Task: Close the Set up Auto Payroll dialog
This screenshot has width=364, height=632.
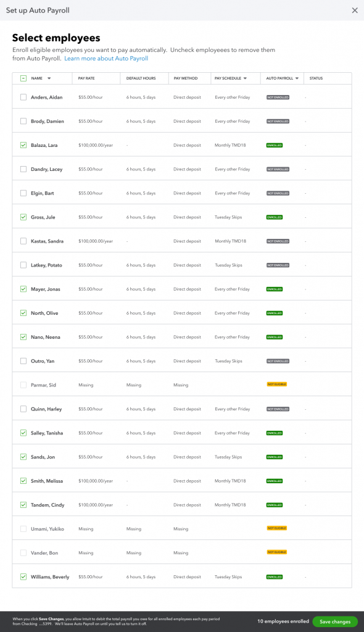Action: pyautogui.click(x=355, y=10)
